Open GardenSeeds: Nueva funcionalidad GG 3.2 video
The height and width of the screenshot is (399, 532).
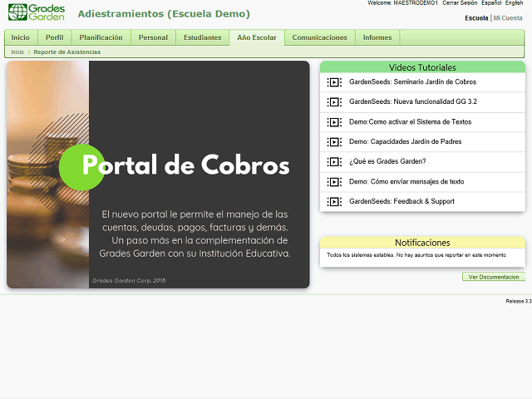pos(413,101)
